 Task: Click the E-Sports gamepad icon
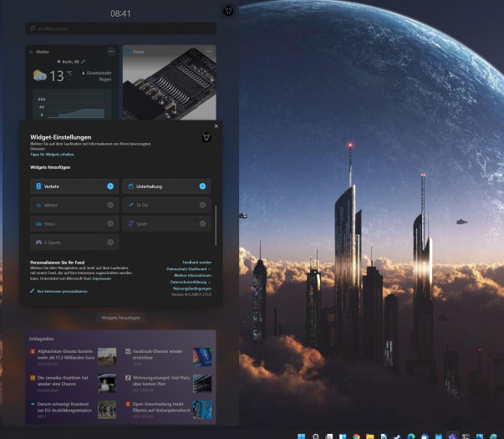tap(38, 242)
